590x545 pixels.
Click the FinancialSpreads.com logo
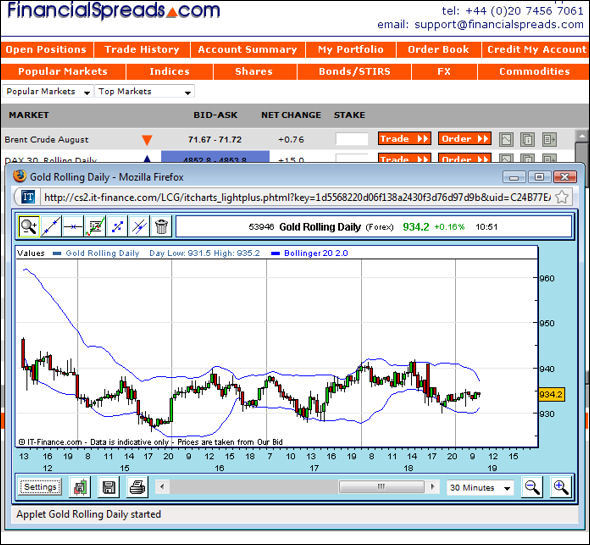tap(114, 11)
